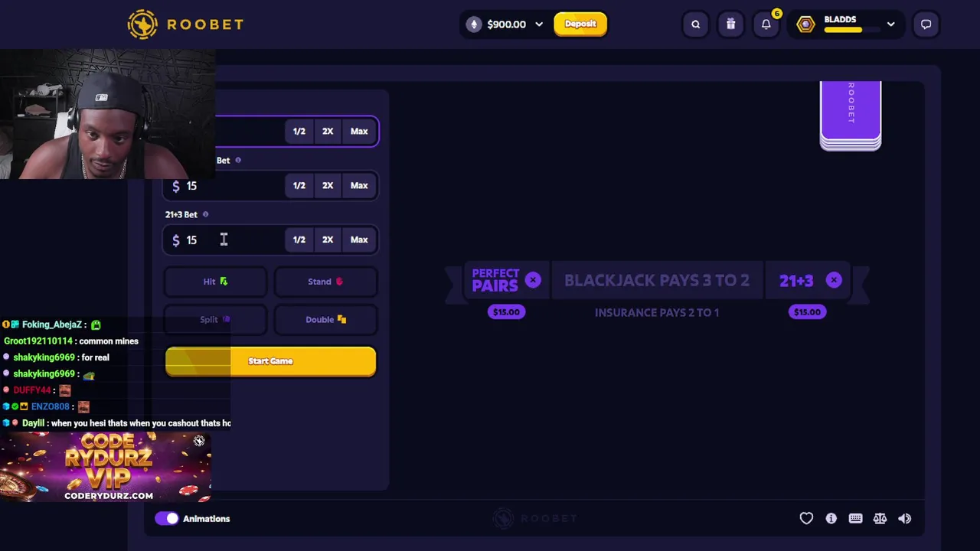Halve the 21+3 Bet amount
Viewport: 980px width, 551px height.
click(299, 240)
